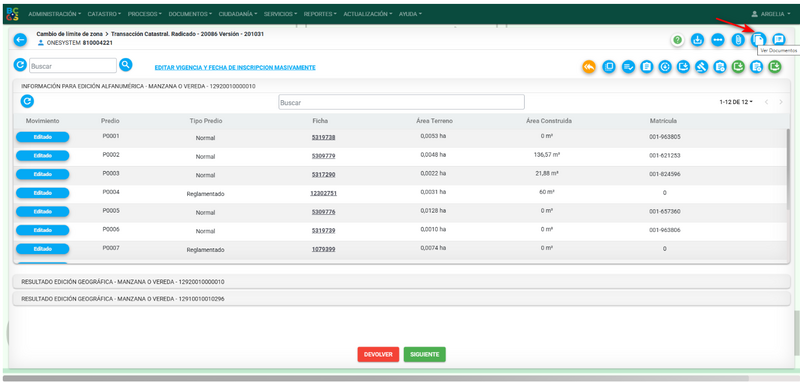Open the green help question-mark icon
The image size is (800, 382).
tap(677, 40)
